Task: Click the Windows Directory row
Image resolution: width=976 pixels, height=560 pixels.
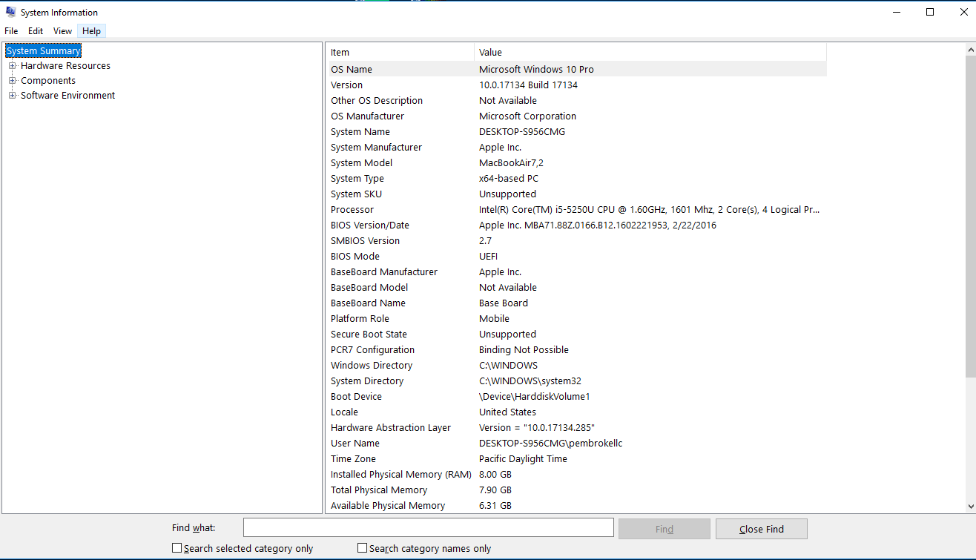Action: click(x=576, y=365)
